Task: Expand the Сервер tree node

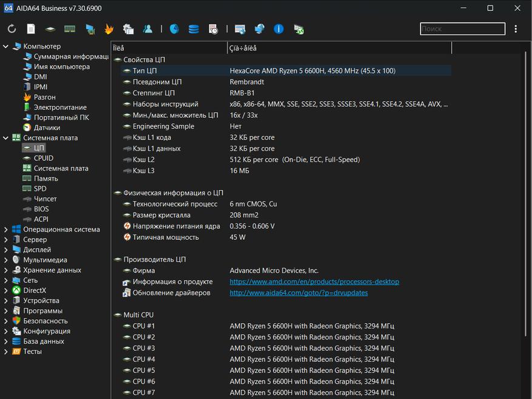Action: pos(6,240)
